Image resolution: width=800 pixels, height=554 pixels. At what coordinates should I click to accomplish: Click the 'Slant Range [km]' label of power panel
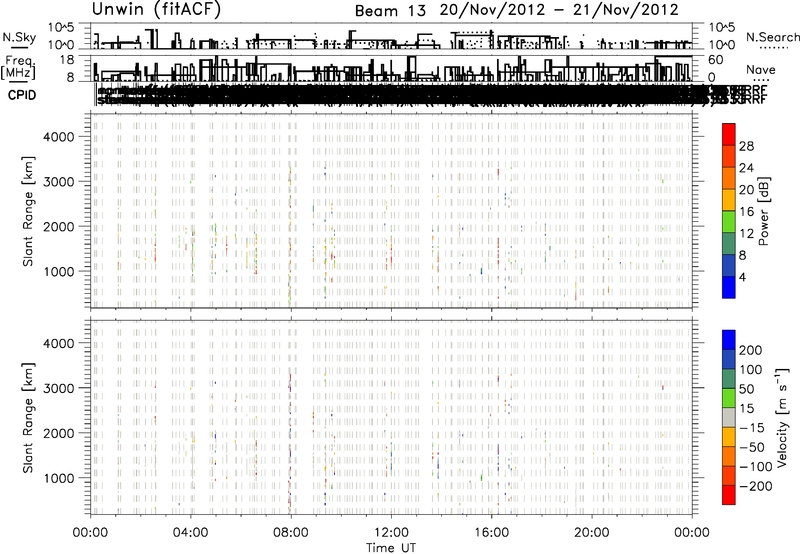tap(28, 211)
